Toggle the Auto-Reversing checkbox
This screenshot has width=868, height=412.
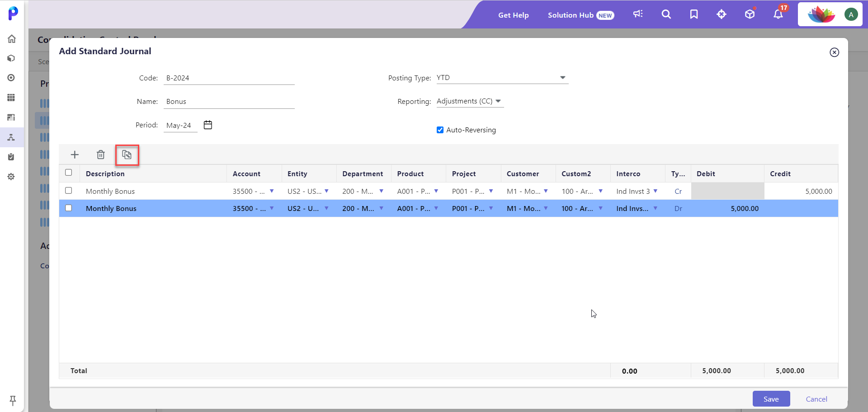(x=440, y=130)
